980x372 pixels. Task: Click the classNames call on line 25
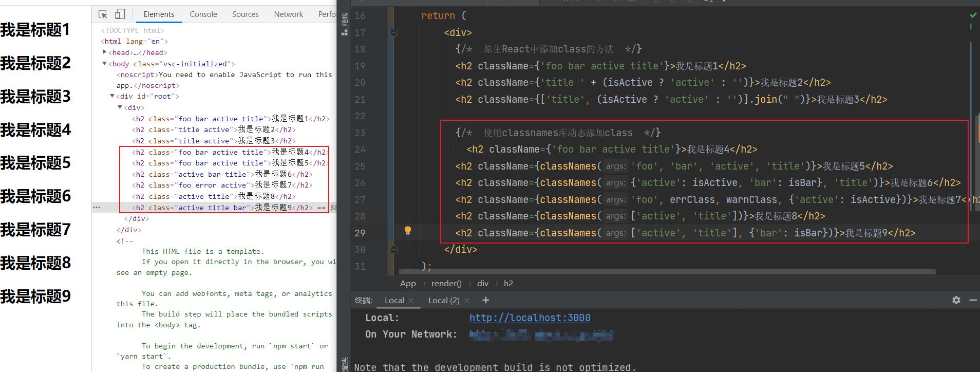point(568,166)
